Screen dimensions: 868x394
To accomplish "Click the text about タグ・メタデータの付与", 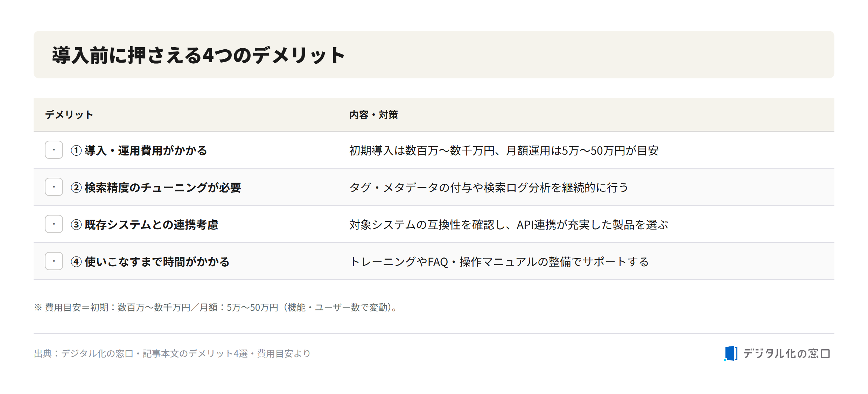I will (489, 188).
